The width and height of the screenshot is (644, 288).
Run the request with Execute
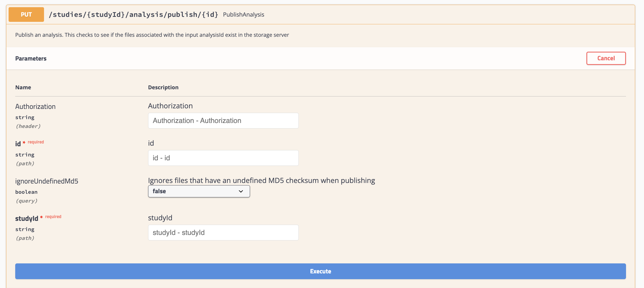[x=320, y=271]
